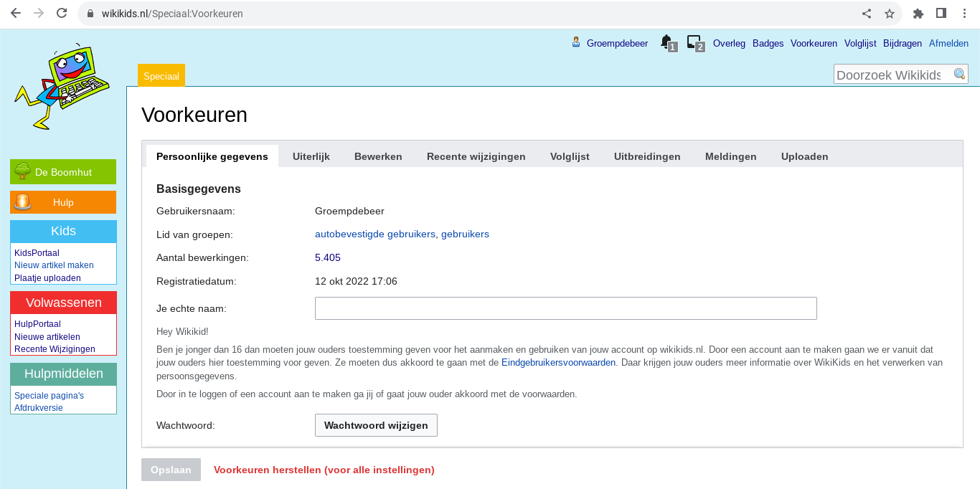Click the red Volwassenen sidebar header
Screen dimensions: 980x489
(x=63, y=303)
